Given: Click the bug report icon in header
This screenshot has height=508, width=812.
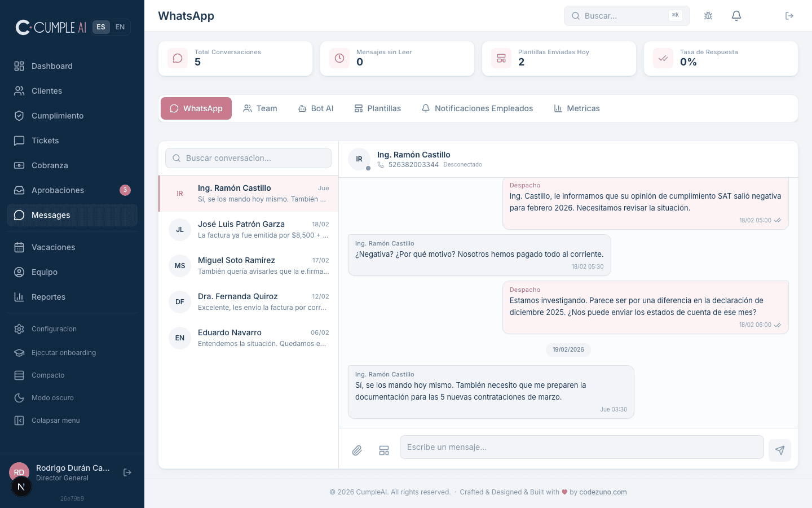Looking at the screenshot, I should [x=708, y=16].
